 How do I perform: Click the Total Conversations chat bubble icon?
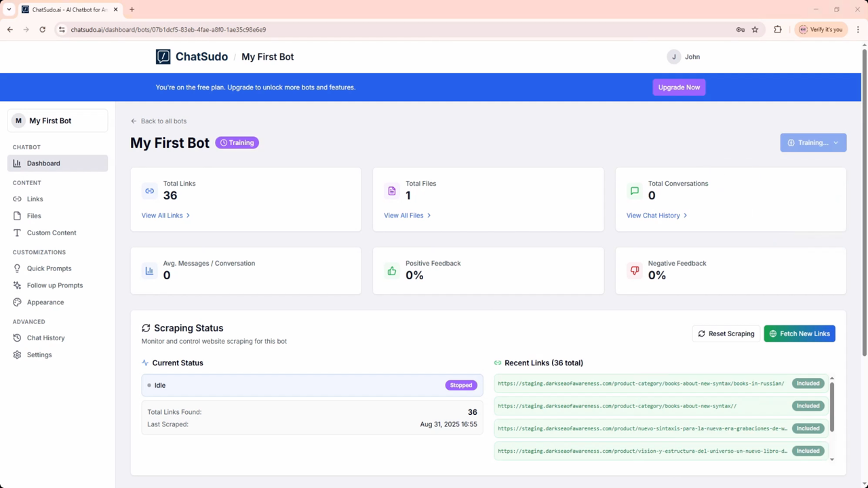[x=635, y=191]
